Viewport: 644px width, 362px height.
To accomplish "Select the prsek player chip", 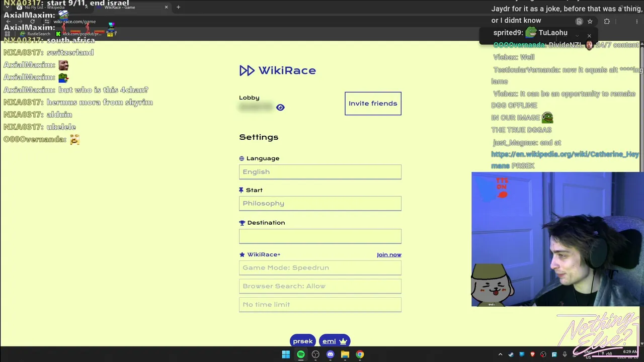I will tap(303, 341).
